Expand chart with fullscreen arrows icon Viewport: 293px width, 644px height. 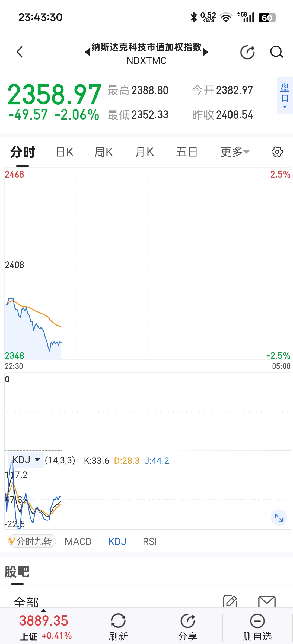279,517
